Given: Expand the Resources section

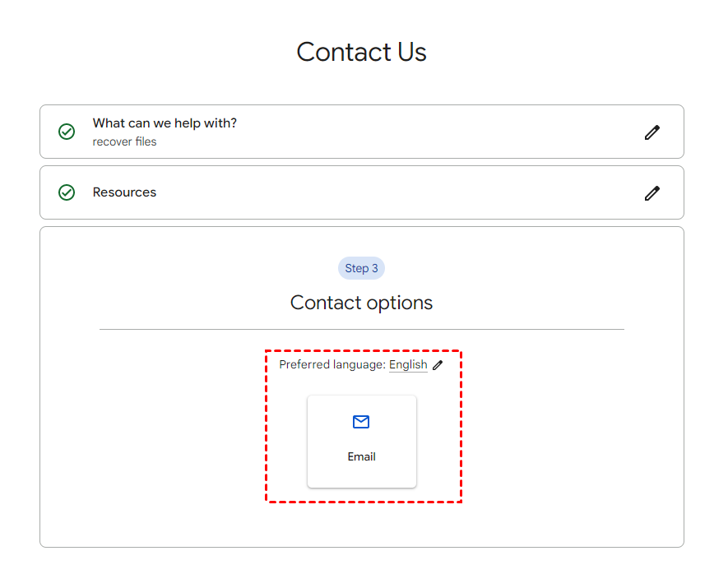Looking at the screenshot, I should point(362,192).
